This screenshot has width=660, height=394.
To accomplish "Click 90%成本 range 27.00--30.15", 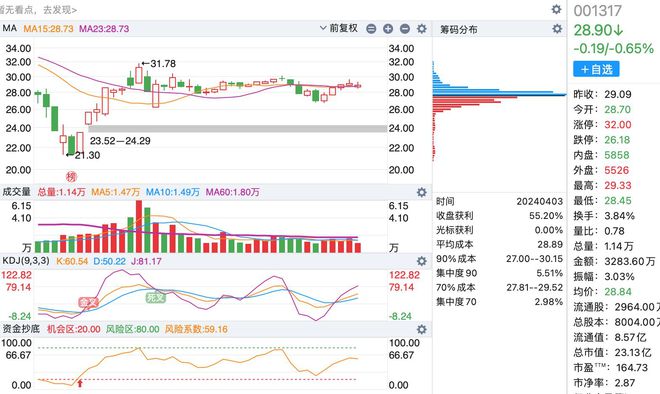I will coord(535,259).
